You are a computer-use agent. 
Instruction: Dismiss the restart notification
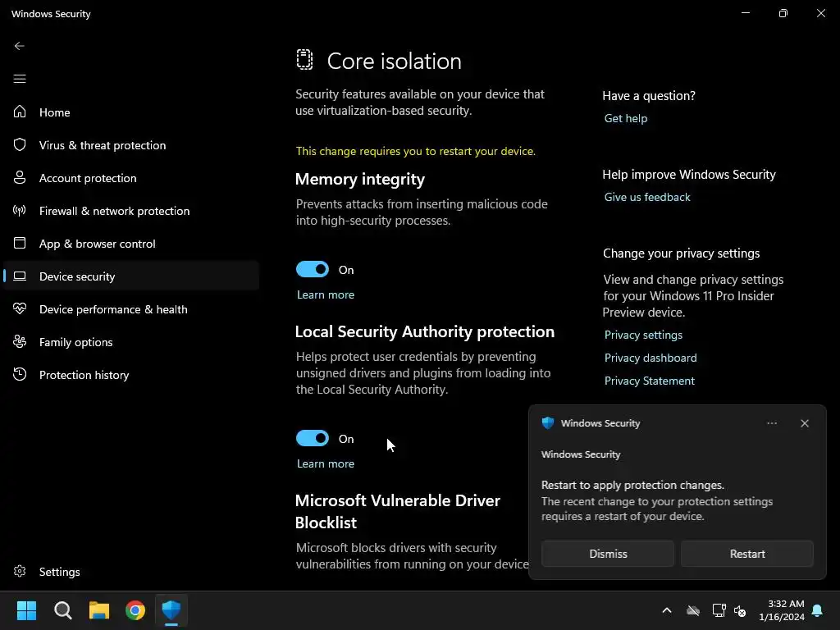(608, 554)
